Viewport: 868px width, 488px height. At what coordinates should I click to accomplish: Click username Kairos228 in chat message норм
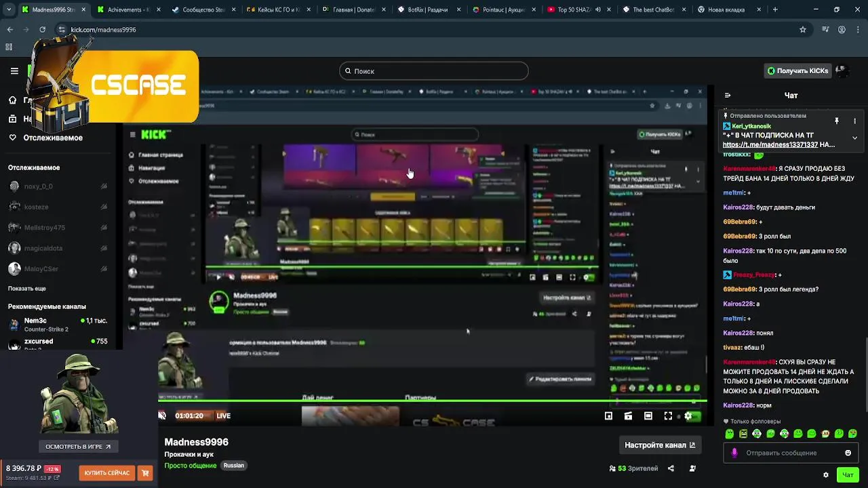(x=738, y=405)
